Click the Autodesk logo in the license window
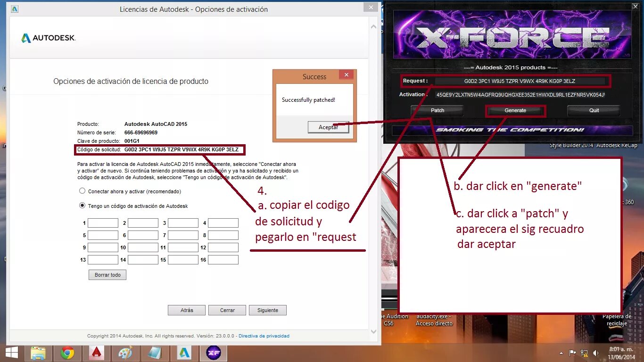This screenshot has width=644, height=362. pos(48,38)
